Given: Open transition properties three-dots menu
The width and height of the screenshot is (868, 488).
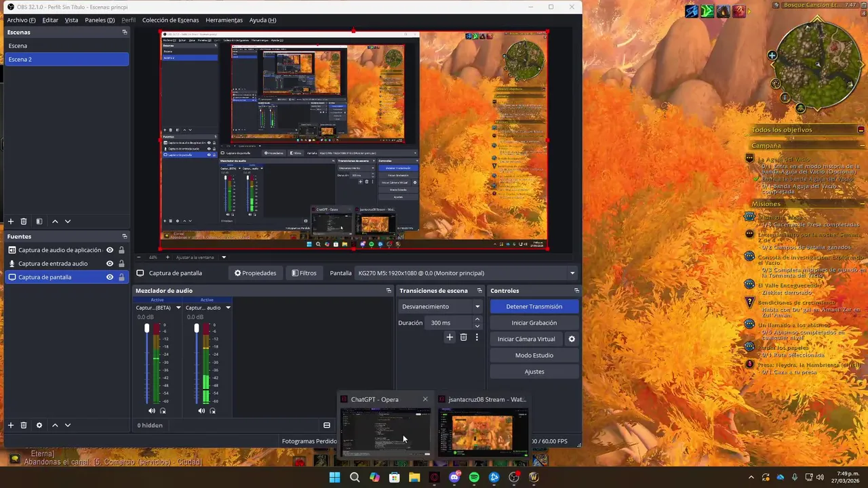Looking at the screenshot, I should pyautogui.click(x=477, y=337).
